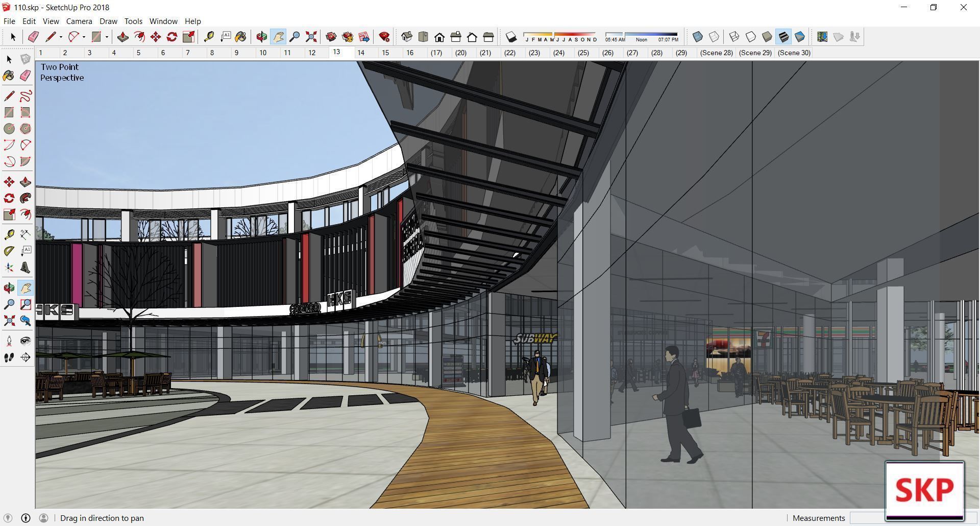Image resolution: width=980 pixels, height=526 pixels.
Task: Select the Polygon tool in left toolbar
Action: pos(26,129)
